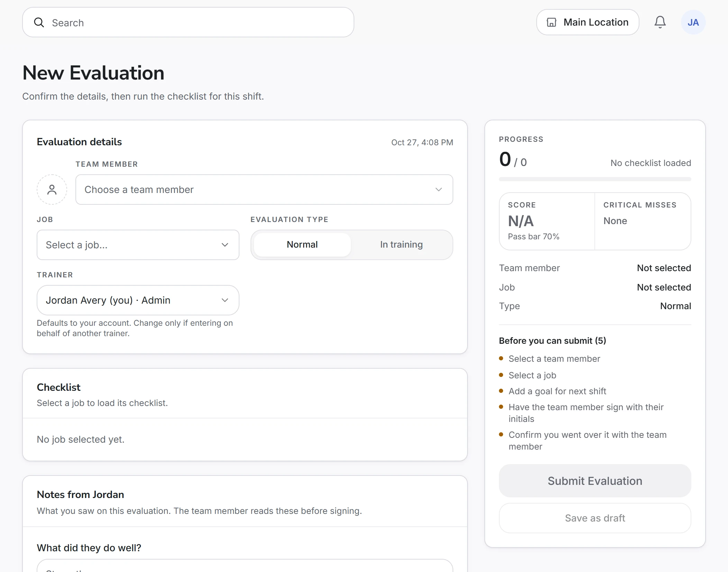728x572 pixels.
Task: Click the Select a team member requirement
Action: (554, 359)
